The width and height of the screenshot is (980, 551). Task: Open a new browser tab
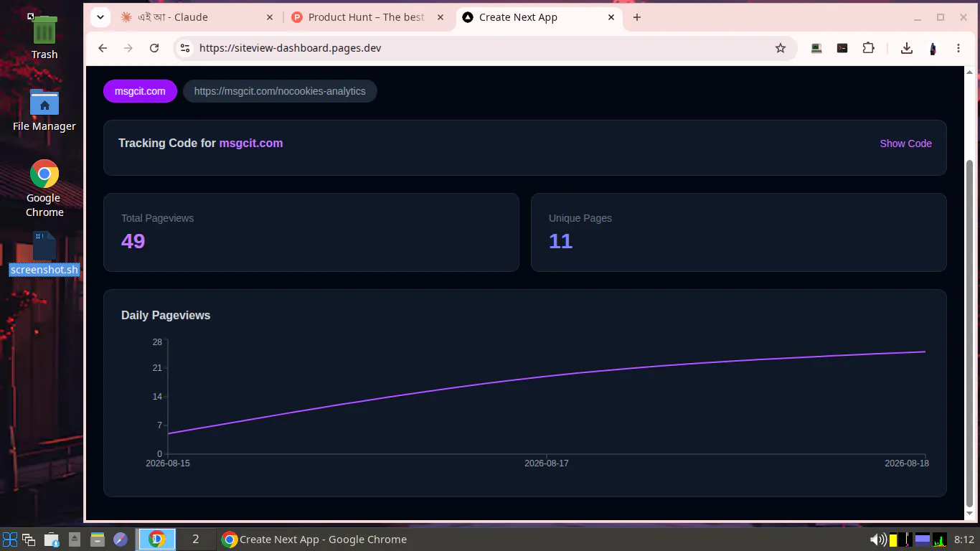coord(637,17)
